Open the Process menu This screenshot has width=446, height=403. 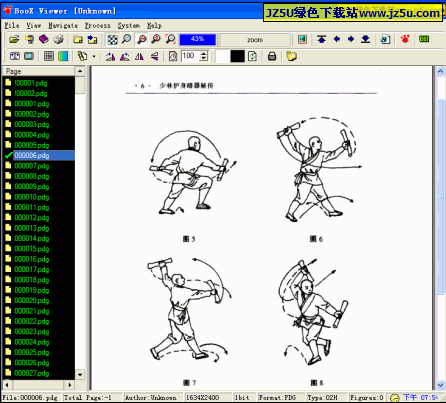click(x=97, y=25)
